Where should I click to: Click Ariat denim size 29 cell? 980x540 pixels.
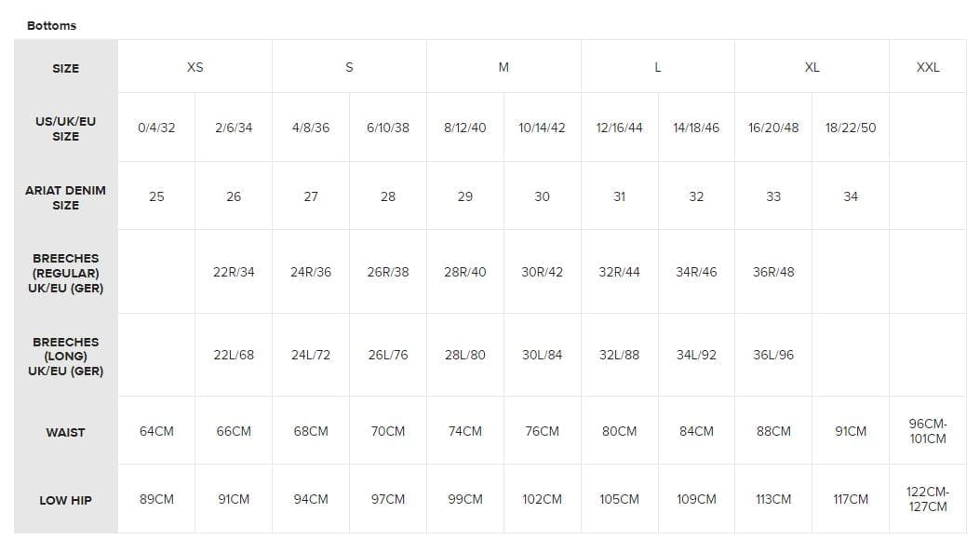coord(465,196)
